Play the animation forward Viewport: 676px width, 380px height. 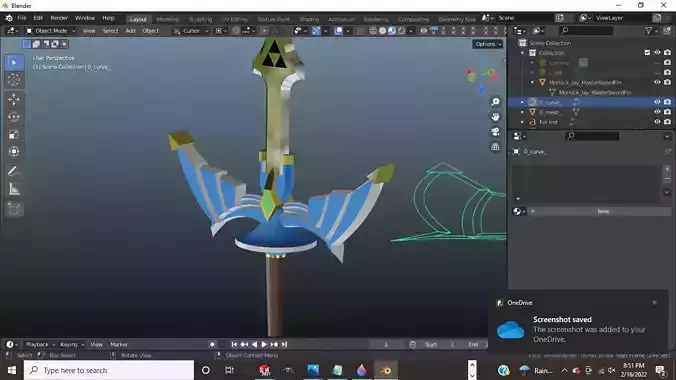point(264,344)
